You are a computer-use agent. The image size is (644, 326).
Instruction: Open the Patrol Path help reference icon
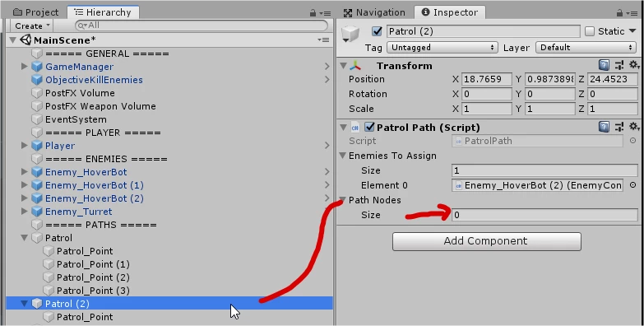click(604, 127)
